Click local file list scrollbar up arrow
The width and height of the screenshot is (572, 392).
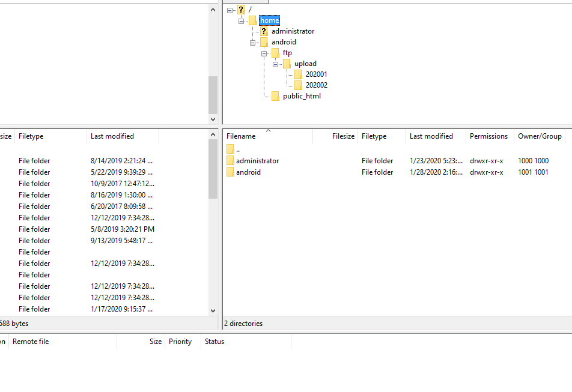pos(213,135)
